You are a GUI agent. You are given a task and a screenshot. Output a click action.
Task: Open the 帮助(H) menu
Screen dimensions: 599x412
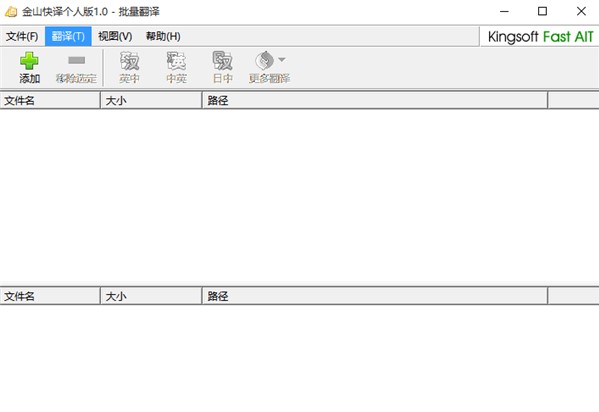coord(163,36)
